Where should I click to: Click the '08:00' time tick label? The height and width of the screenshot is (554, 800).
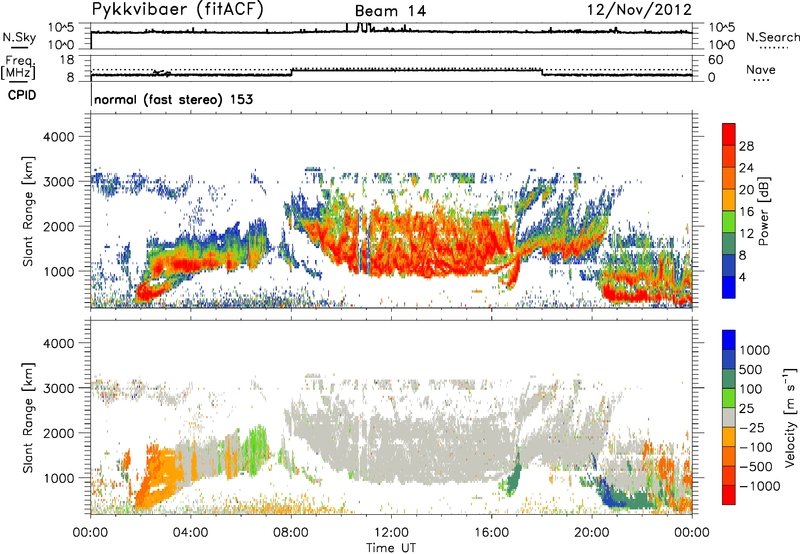pos(290,533)
